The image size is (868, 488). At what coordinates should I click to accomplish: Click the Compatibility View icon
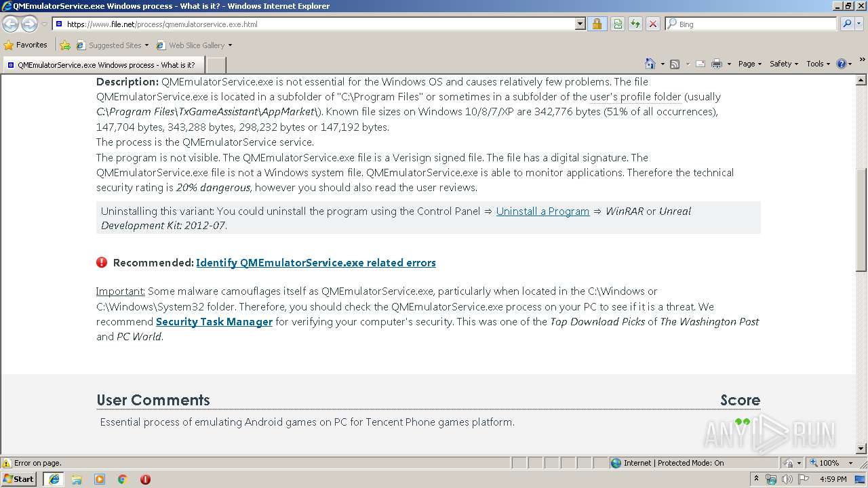pyautogui.click(x=618, y=24)
